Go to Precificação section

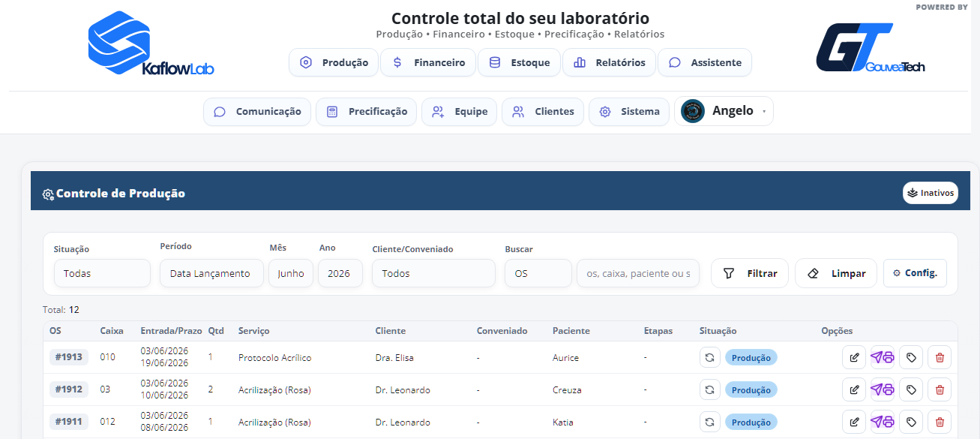(366, 111)
